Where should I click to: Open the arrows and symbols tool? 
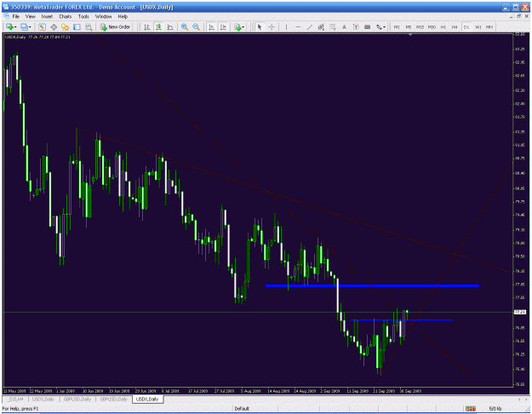(379, 26)
